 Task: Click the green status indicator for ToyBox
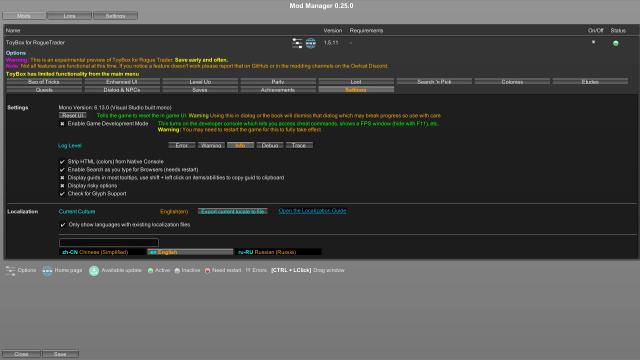616,43
